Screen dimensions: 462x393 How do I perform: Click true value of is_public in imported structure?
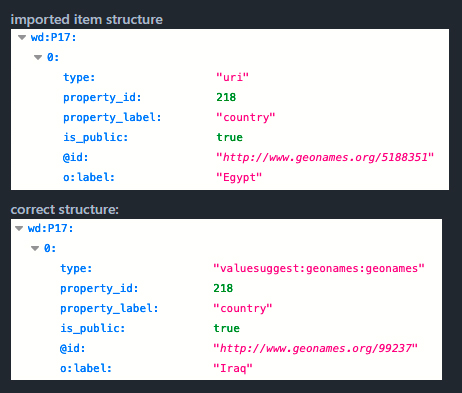click(230, 137)
